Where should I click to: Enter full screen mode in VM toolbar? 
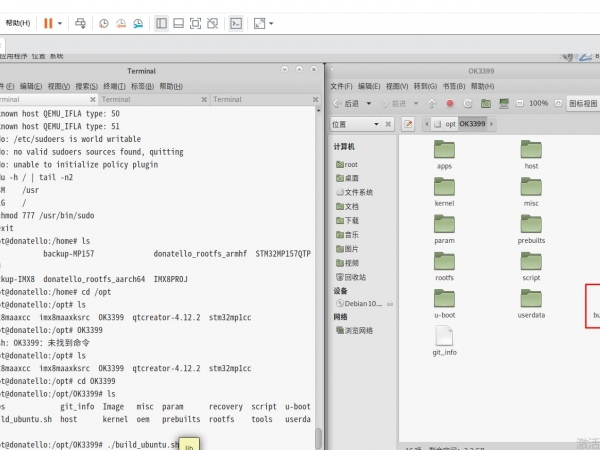click(x=196, y=22)
